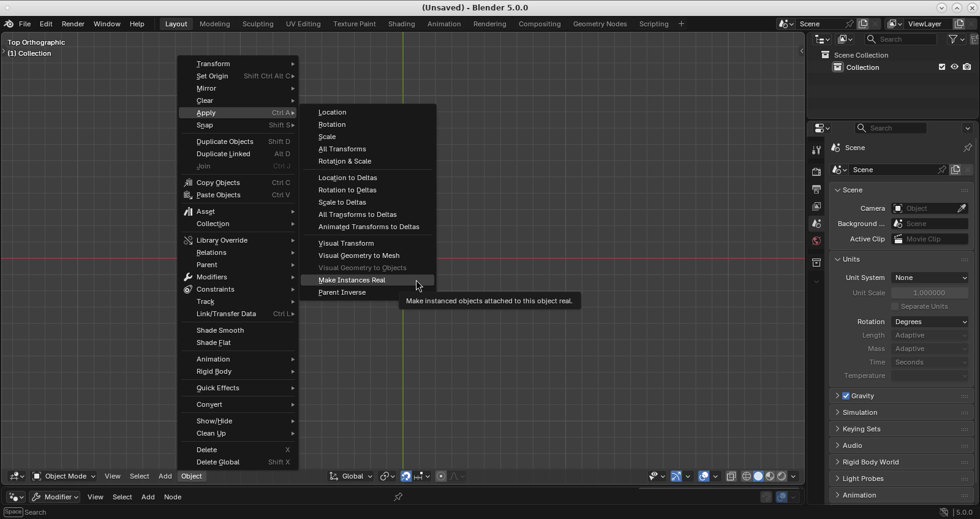Click the Add button in the viewport header
980x519 pixels.
[x=165, y=476]
